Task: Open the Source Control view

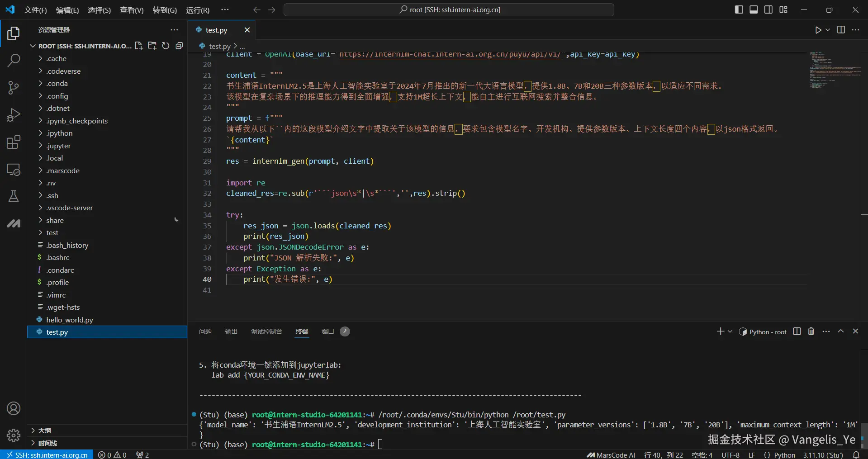Action: pyautogui.click(x=14, y=88)
